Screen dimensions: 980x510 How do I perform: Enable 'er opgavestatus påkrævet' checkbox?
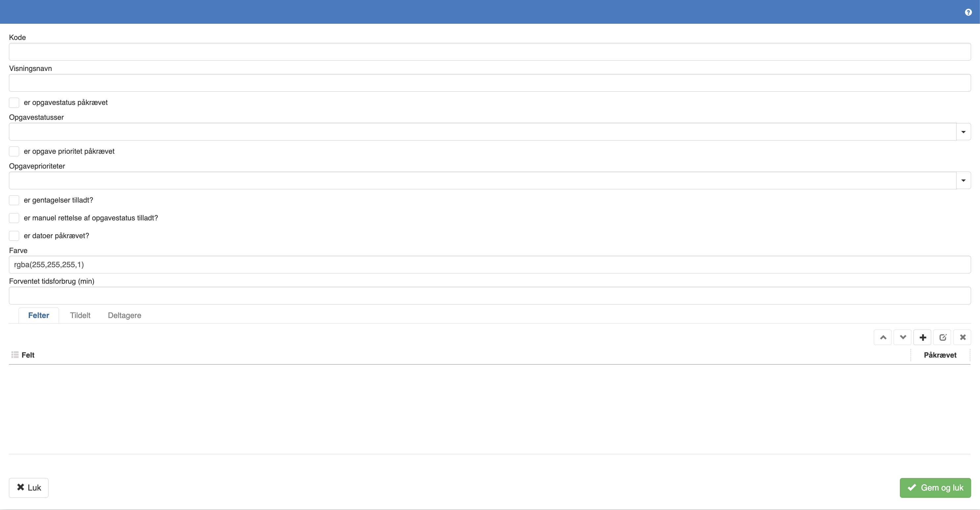[x=14, y=103]
